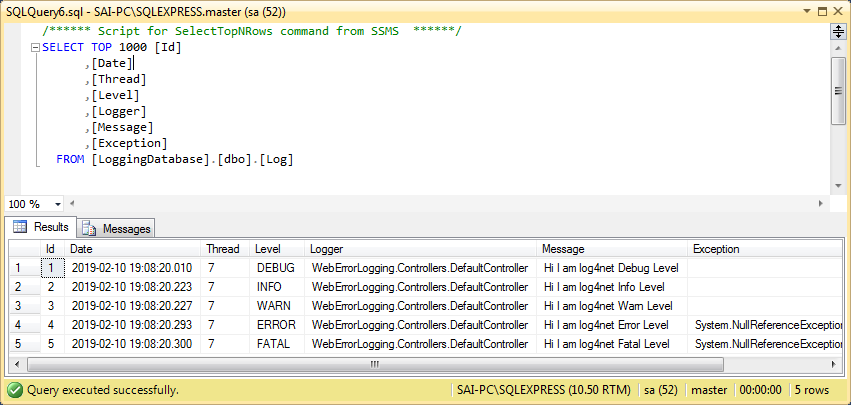Click the editor vertical scrollbar thumb

(838, 91)
